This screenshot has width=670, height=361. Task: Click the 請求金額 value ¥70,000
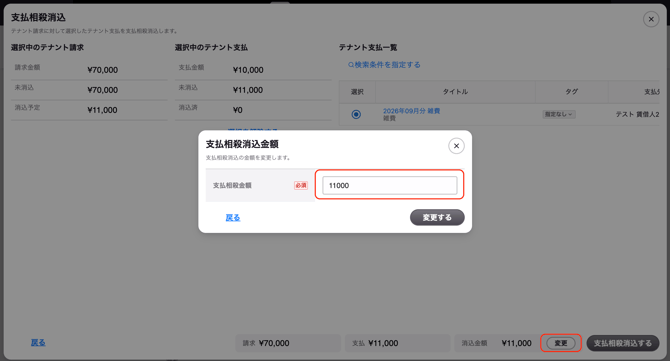click(x=103, y=70)
